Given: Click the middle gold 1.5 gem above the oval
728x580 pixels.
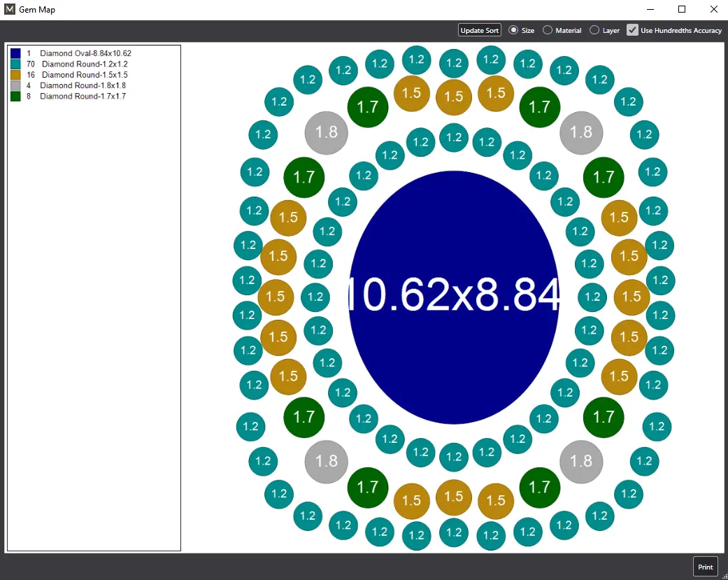Looking at the screenshot, I should point(454,97).
